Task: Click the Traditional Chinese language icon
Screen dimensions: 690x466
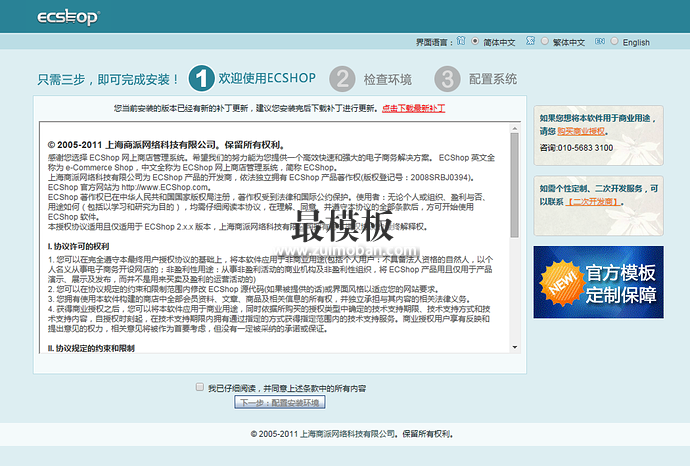Action: [x=530, y=41]
